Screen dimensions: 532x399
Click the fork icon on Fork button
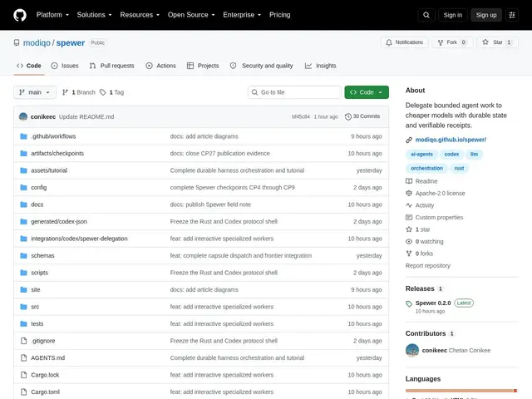441,42
